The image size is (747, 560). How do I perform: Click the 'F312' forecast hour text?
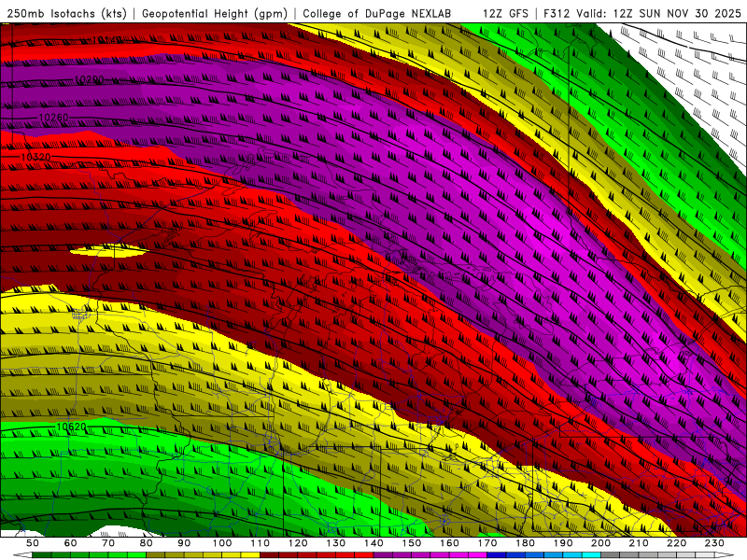click(557, 14)
